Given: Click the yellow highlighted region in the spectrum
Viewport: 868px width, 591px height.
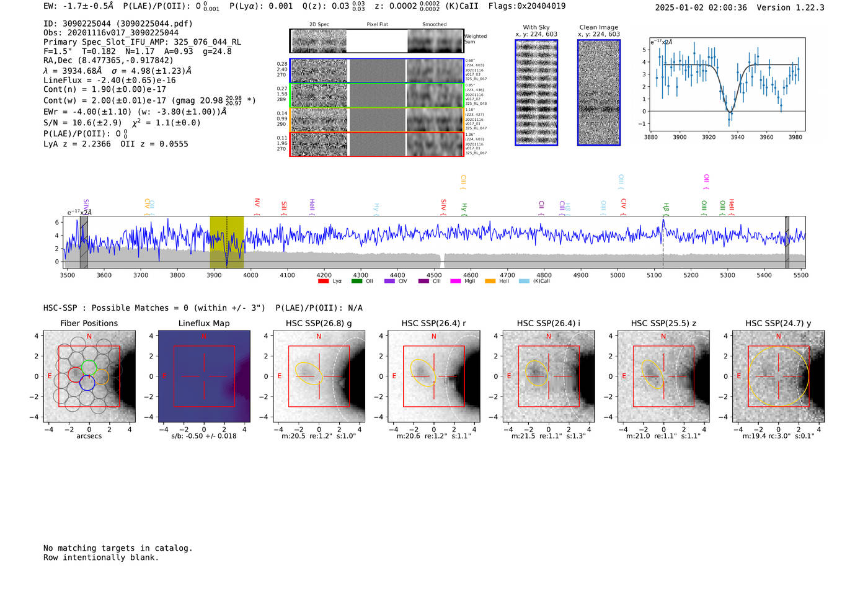Looking at the screenshot, I should point(226,242).
